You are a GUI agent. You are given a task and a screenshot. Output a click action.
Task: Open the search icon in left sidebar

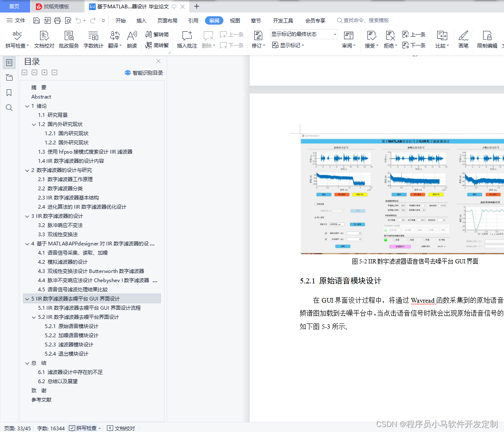(9, 107)
